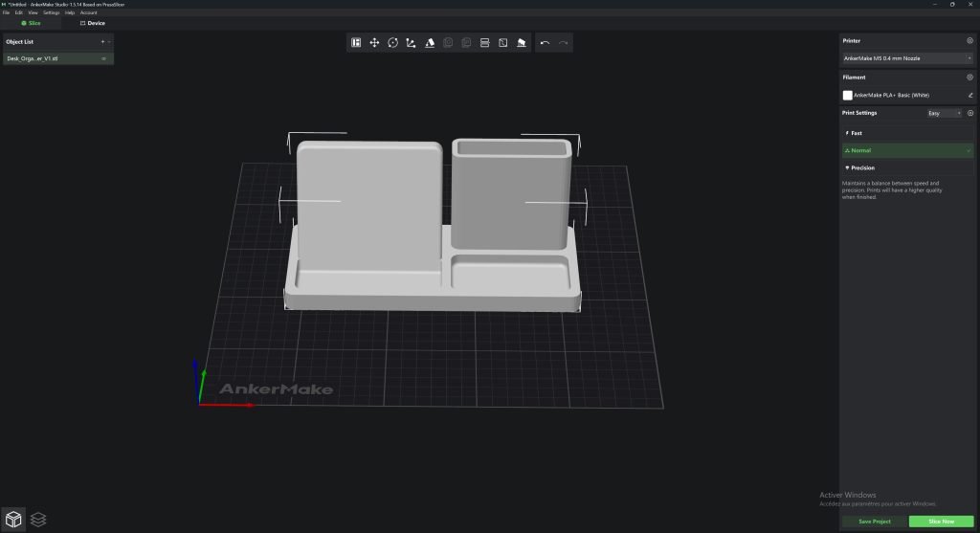The image size is (980, 533).
Task: Open the Edit menu
Action: click(19, 12)
